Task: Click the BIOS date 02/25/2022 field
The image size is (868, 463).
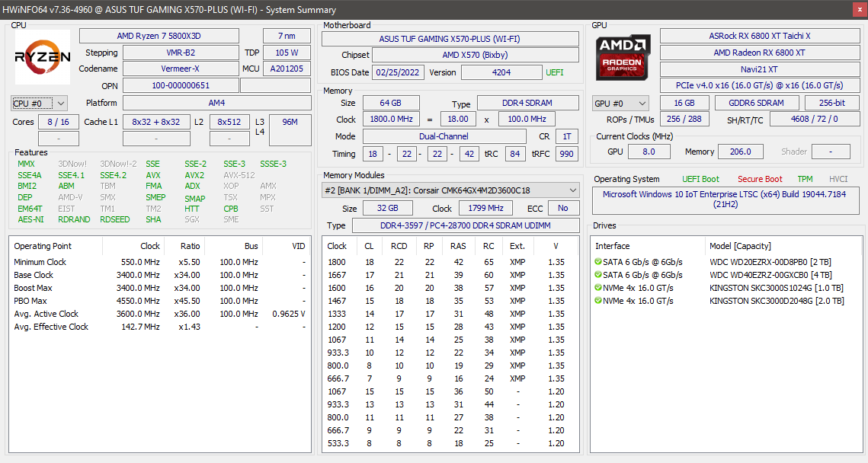Action: 398,72
